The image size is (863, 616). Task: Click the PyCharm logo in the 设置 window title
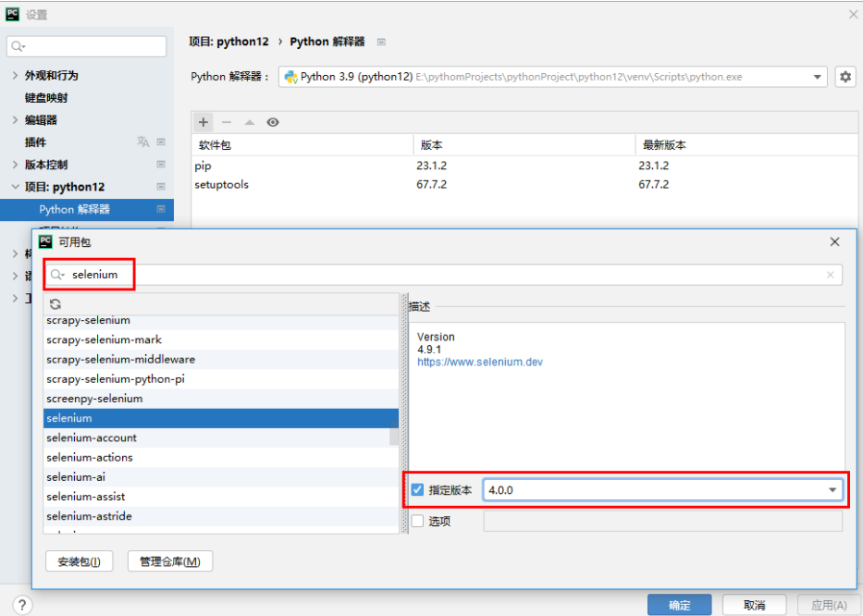pos(12,14)
